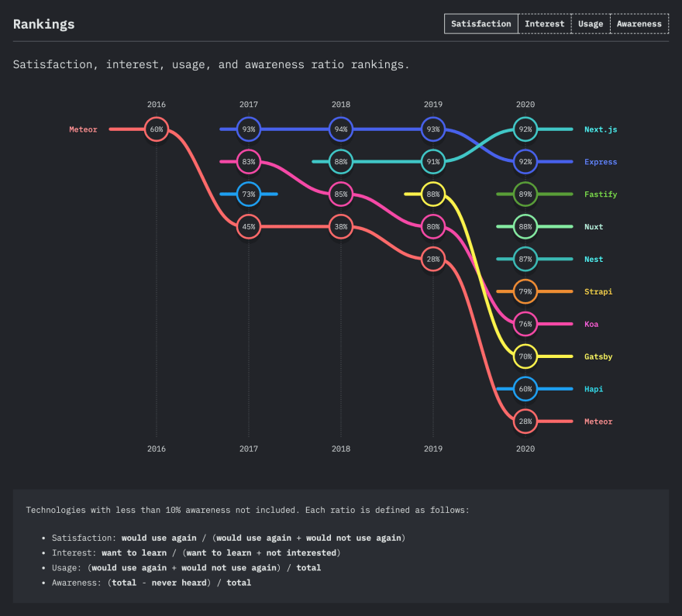Image resolution: width=682 pixels, height=616 pixels.
Task: Click the bottom 2017 year label
Action: coord(249,449)
